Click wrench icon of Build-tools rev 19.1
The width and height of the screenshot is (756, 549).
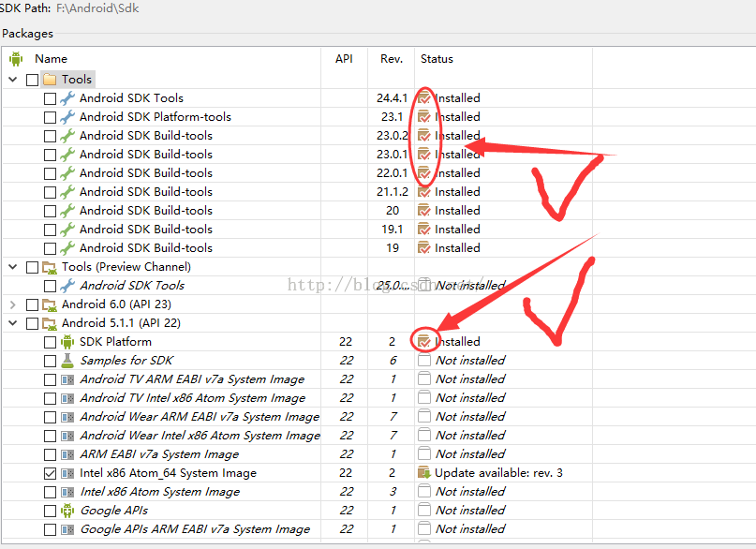tap(67, 229)
